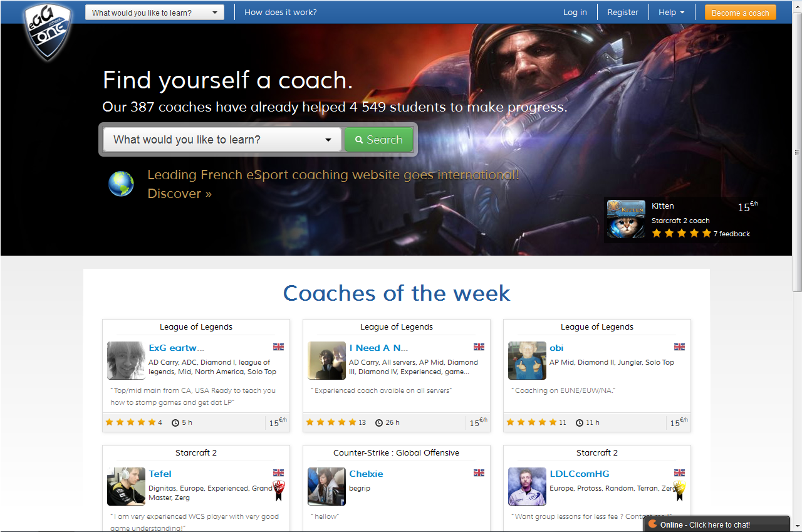Click the eGG-one school shield logo

48,31
